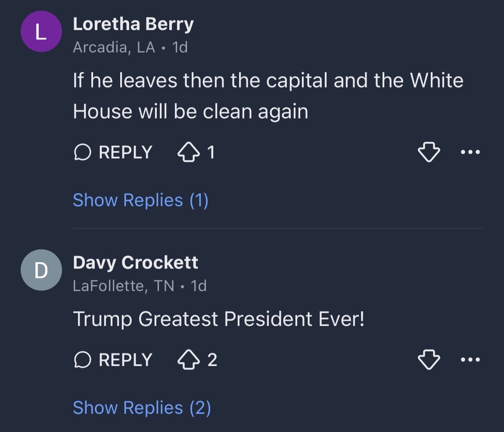Expand Show Replies (2) under Davy's comment

(x=142, y=408)
